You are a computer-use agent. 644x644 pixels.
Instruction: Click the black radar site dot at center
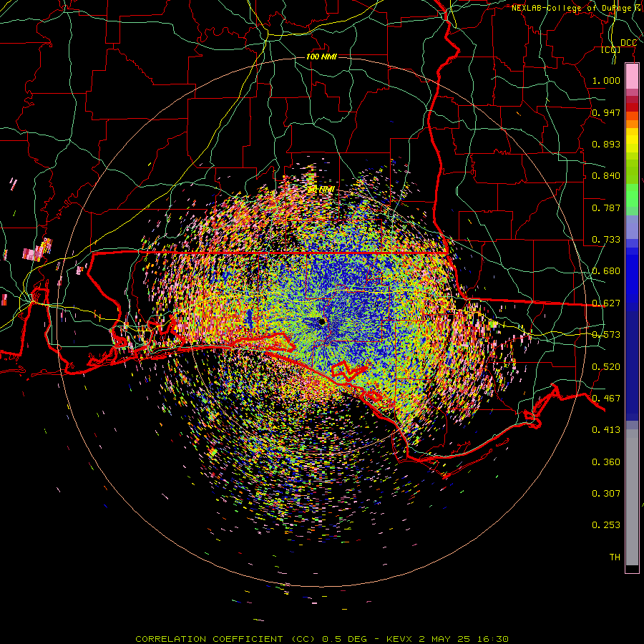322,321
